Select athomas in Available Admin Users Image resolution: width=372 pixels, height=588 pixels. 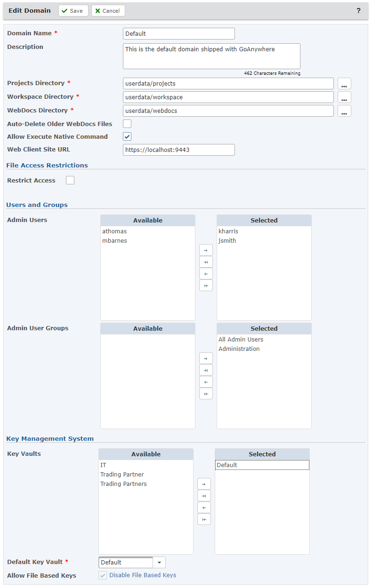coord(114,231)
